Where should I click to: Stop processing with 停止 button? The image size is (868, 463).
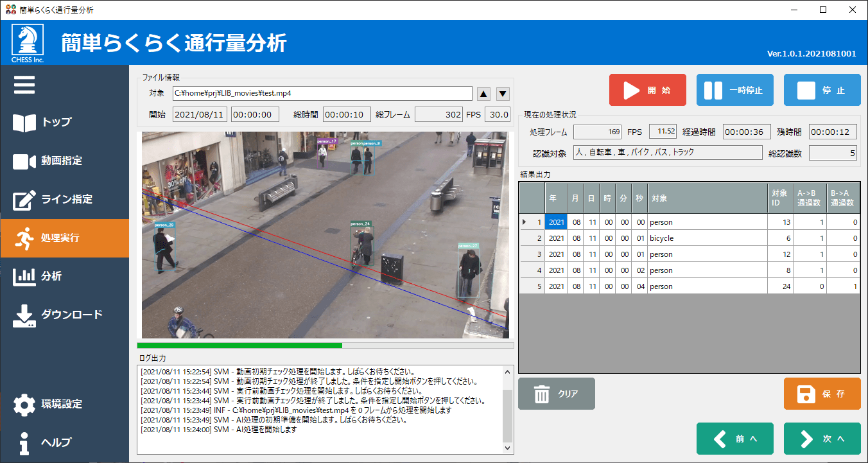[822, 90]
